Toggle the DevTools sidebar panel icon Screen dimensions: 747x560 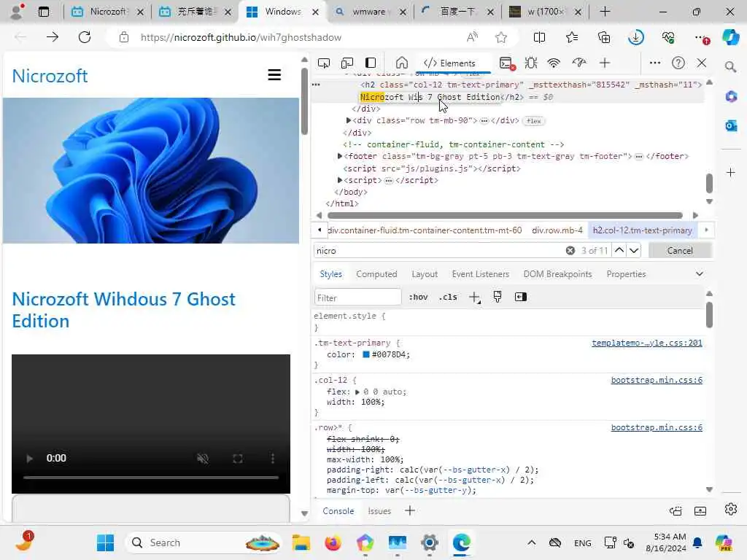click(371, 63)
